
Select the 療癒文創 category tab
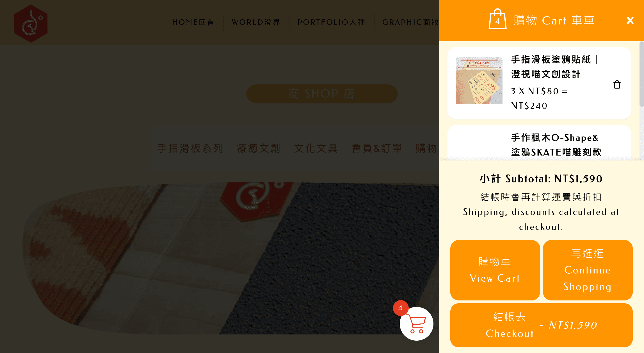[259, 148]
